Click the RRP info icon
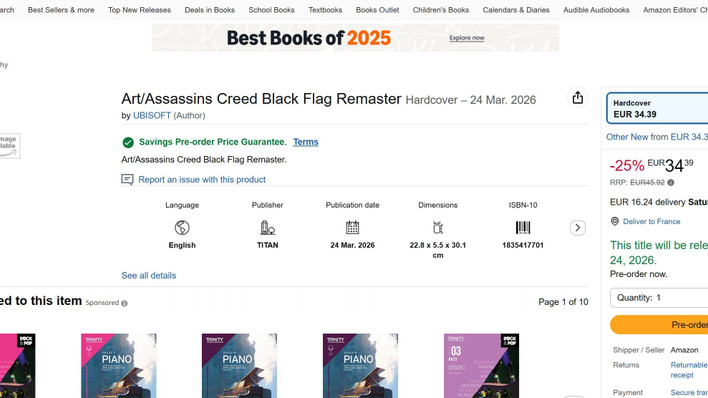 point(671,183)
